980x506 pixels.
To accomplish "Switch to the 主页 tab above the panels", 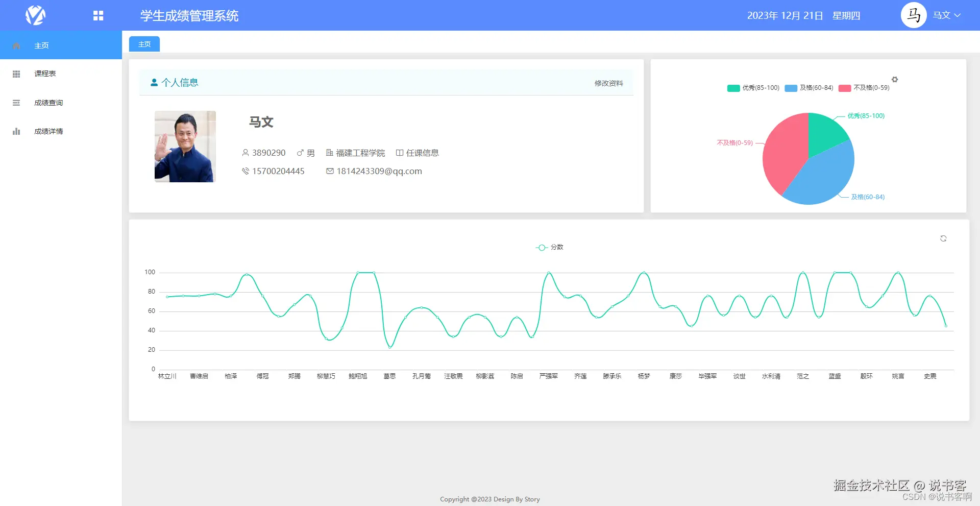I will (x=143, y=44).
